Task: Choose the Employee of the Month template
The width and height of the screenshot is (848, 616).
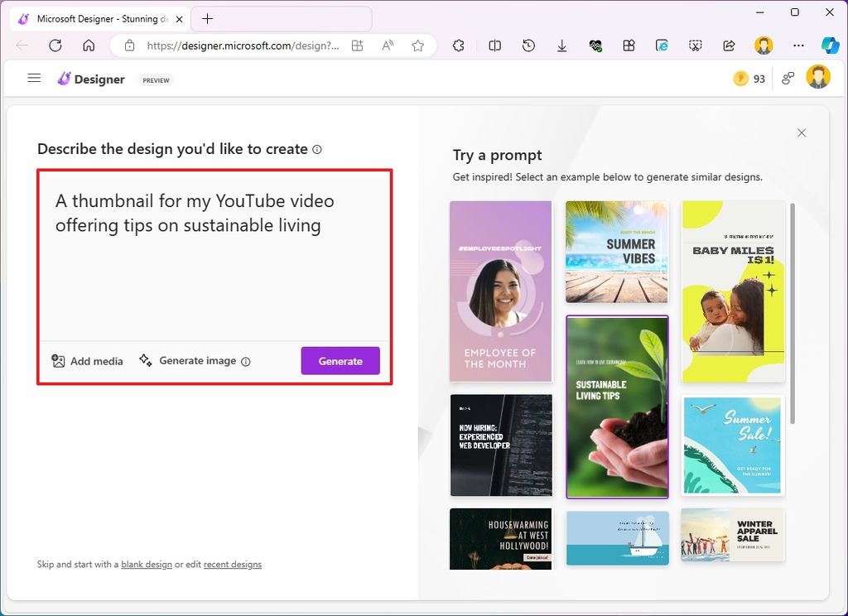Action: pyautogui.click(x=500, y=291)
